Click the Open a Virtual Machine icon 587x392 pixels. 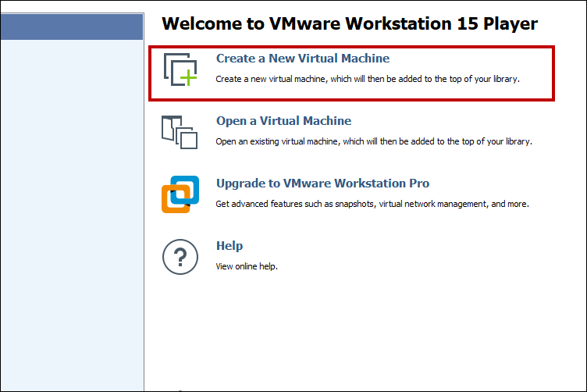[180, 132]
